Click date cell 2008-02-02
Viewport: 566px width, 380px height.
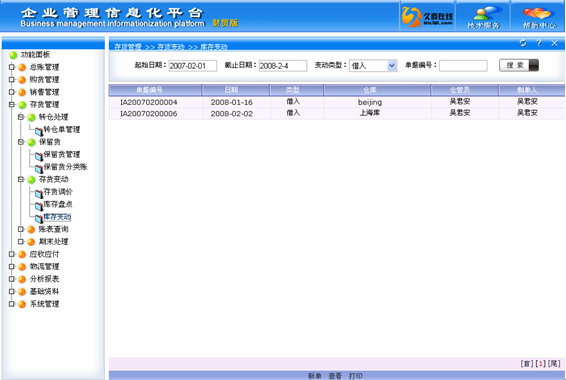231,114
